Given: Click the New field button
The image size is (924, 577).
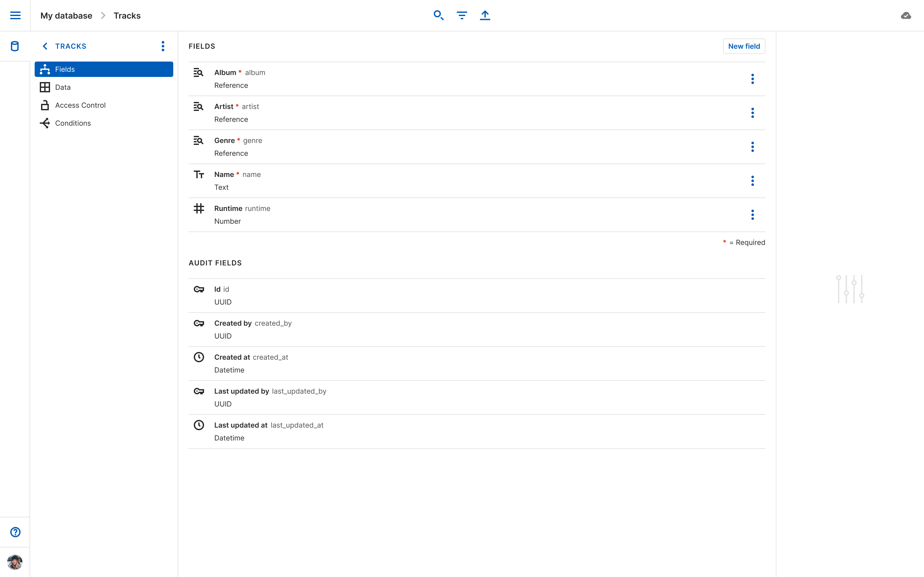Looking at the screenshot, I should 744,46.
